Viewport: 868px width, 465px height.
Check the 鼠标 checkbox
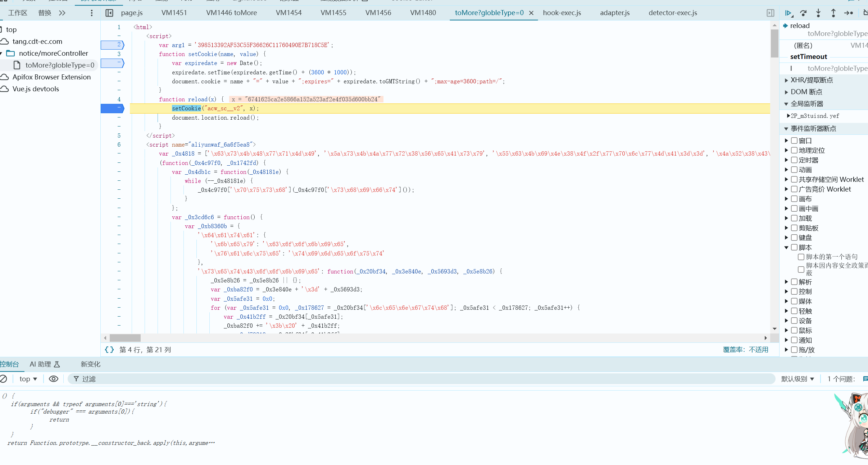click(794, 330)
